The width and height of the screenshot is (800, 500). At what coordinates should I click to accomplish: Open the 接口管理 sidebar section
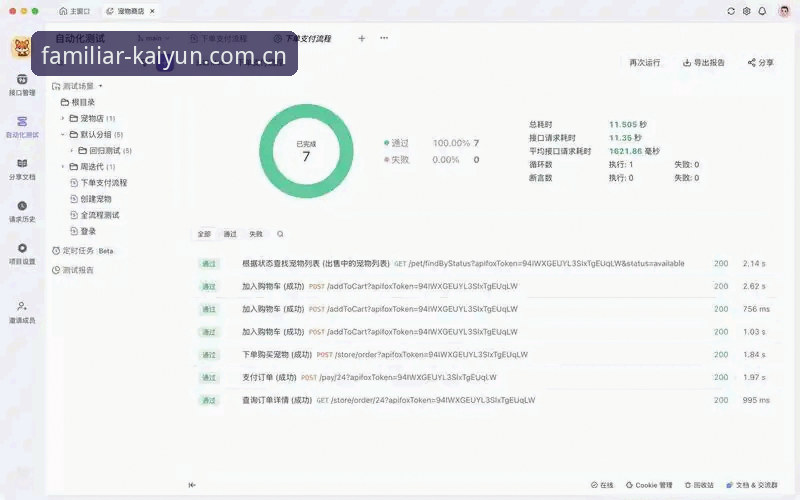22,85
